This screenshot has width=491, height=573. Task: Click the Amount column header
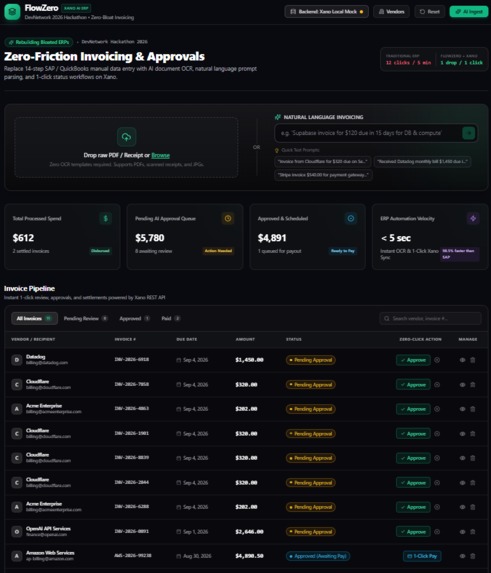point(245,339)
